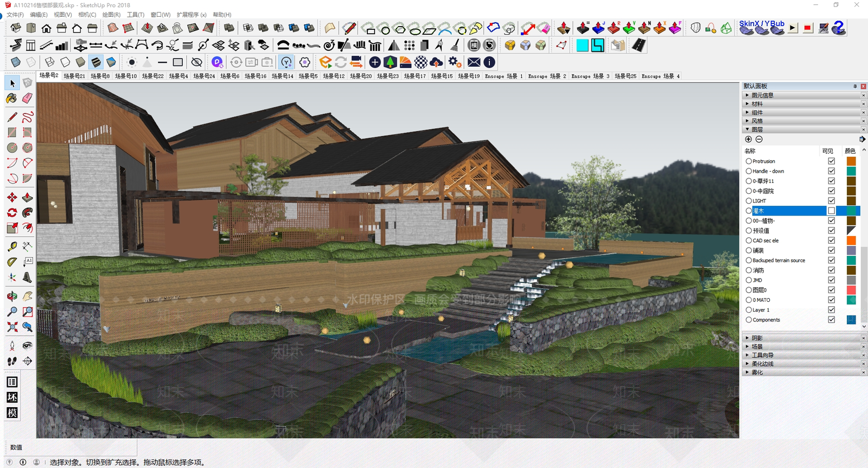Click the color swatch for Protrusion layer
The height and width of the screenshot is (468, 868).
point(851,161)
